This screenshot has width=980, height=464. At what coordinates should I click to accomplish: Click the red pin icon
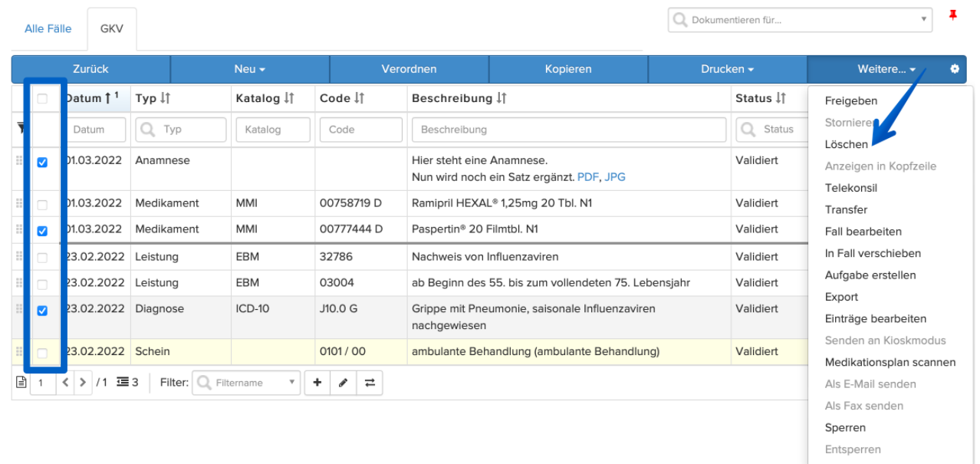(953, 15)
